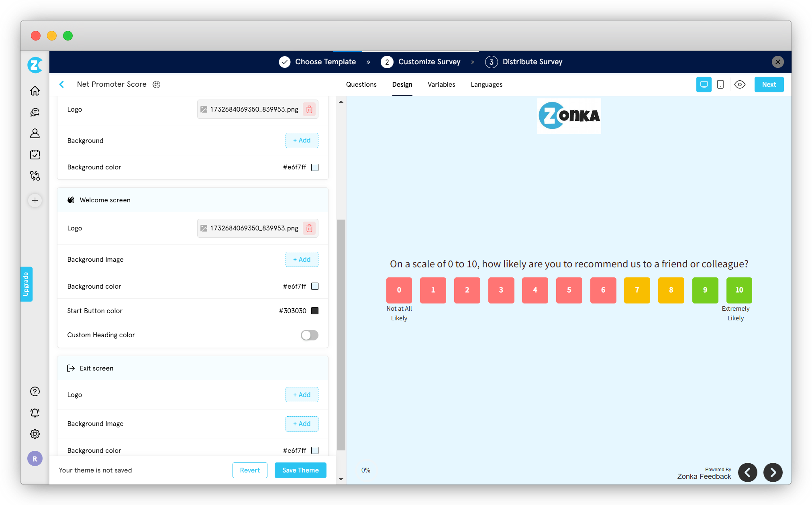
Task: Select NPS rating 4
Action: [x=535, y=290]
